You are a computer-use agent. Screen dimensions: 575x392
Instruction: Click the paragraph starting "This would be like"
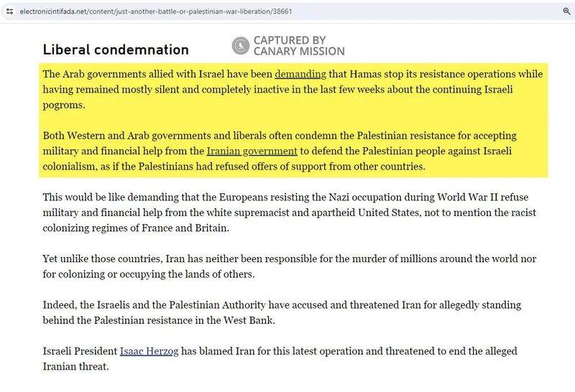click(287, 213)
